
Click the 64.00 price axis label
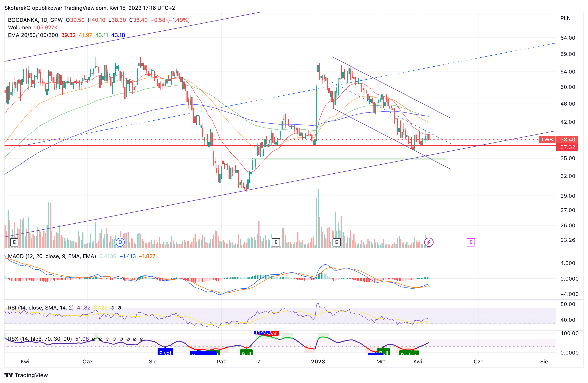568,38
